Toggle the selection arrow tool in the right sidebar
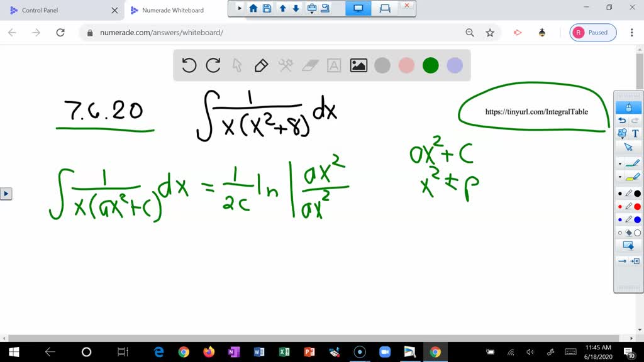 click(630, 147)
